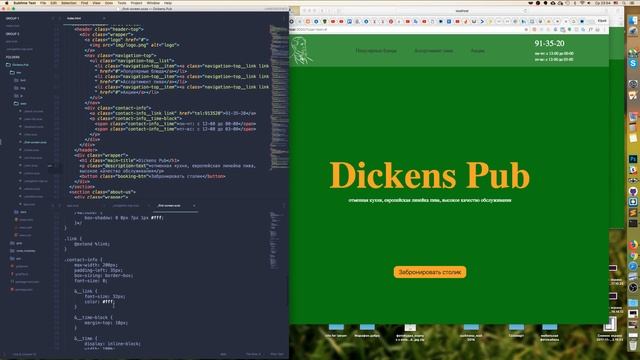Close the first-screen.scss tab in lower pane
The width and height of the screenshot is (640, 360).
pos(194,206)
